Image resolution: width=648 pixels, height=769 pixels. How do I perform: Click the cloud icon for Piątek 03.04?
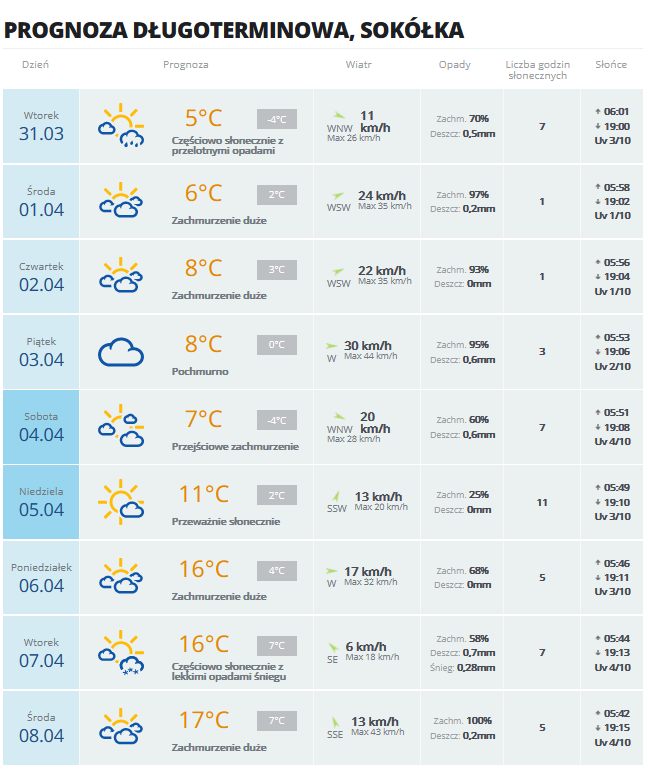(121, 352)
